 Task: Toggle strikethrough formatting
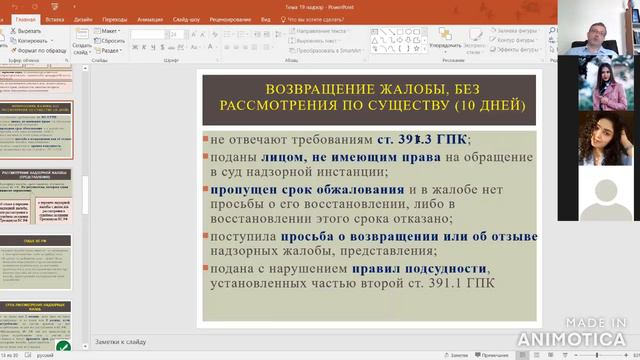tap(171, 47)
